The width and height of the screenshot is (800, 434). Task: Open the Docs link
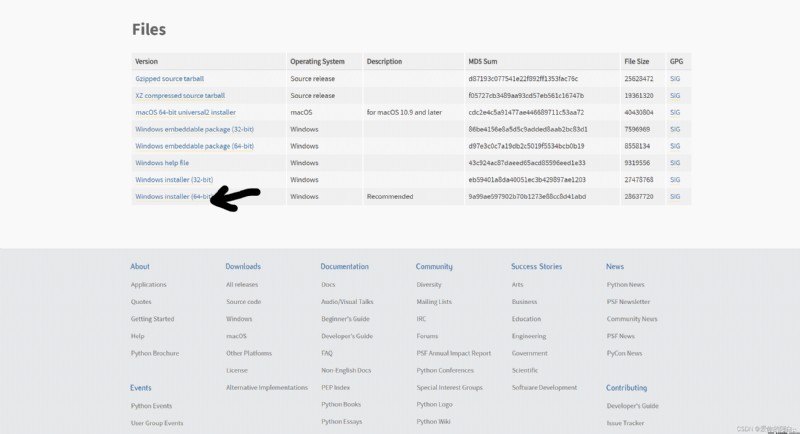pos(328,285)
